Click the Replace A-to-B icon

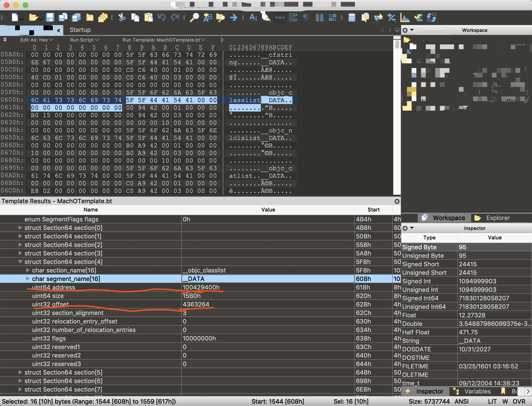[x=208, y=17]
